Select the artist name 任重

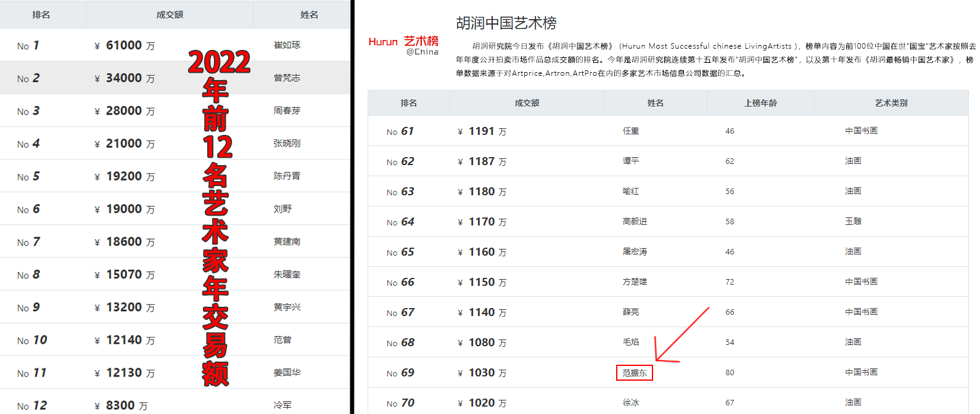click(631, 131)
